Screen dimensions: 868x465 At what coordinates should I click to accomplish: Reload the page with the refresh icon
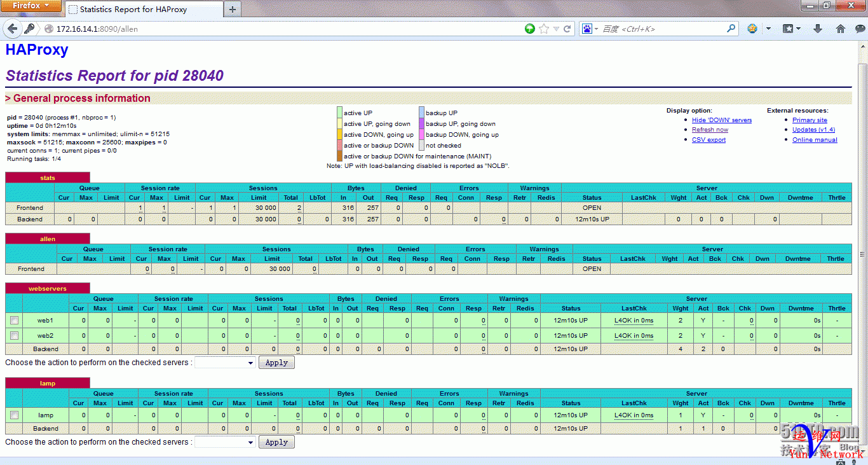(x=567, y=29)
